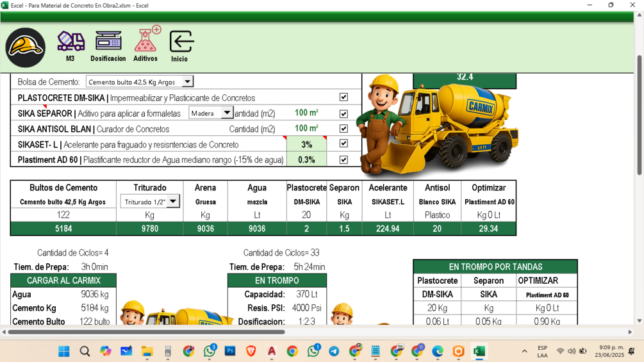The width and height of the screenshot is (644, 362).
Task: Click the scroll-up arrow
Action: coord(640,15)
